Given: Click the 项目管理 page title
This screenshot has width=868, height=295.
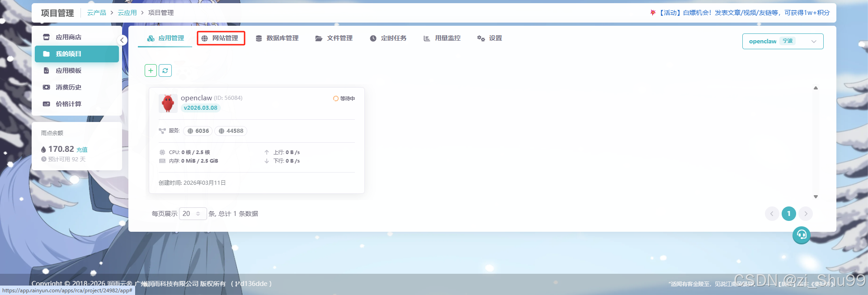Looking at the screenshot, I should coord(57,13).
